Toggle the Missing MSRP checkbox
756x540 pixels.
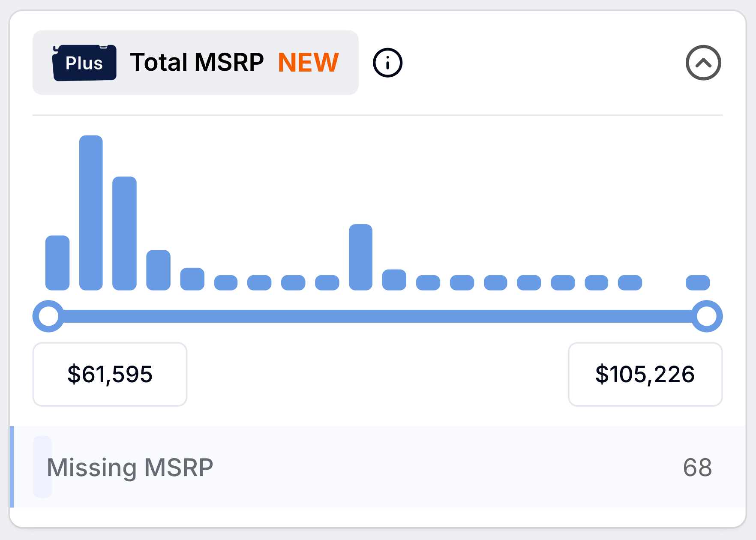pyautogui.click(x=42, y=467)
